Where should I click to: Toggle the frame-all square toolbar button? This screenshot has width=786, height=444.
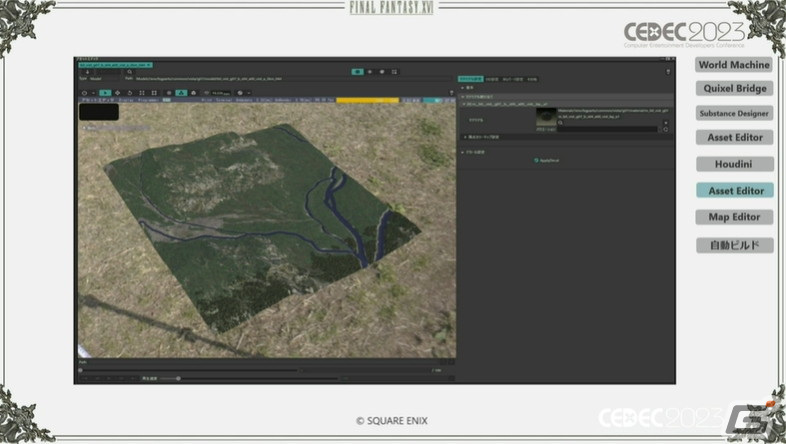coord(154,93)
